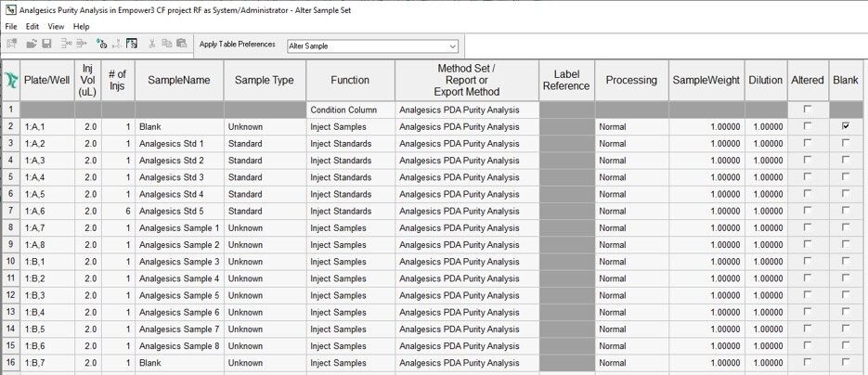The height and width of the screenshot is (375, 868).
Task: Click Unknown sample type in row 16
Action: (x=266, y=362)
